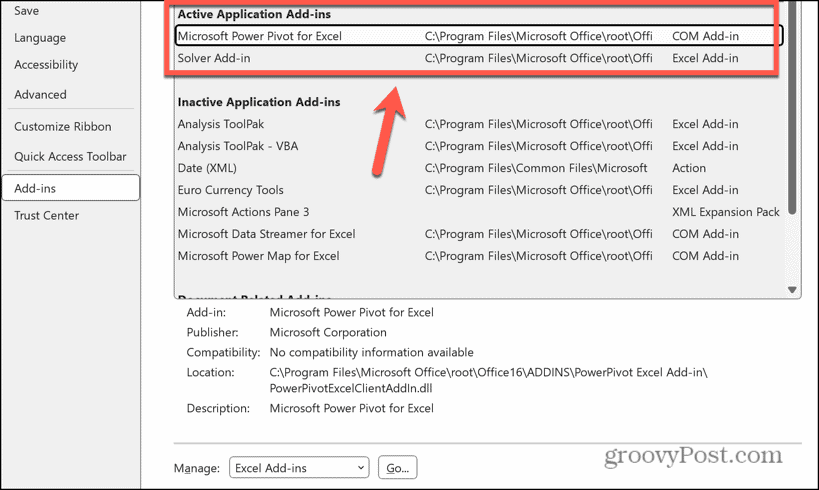The width and height of the screenshot is (819, 490).
Task: Click the Manage label
Action: [196, 468]
